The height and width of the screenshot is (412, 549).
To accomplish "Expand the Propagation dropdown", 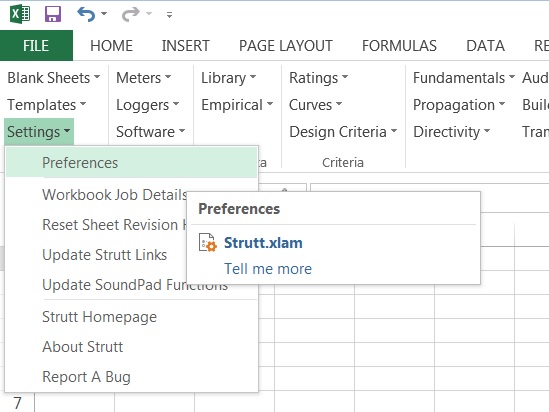I will click(x=459, y=105).
